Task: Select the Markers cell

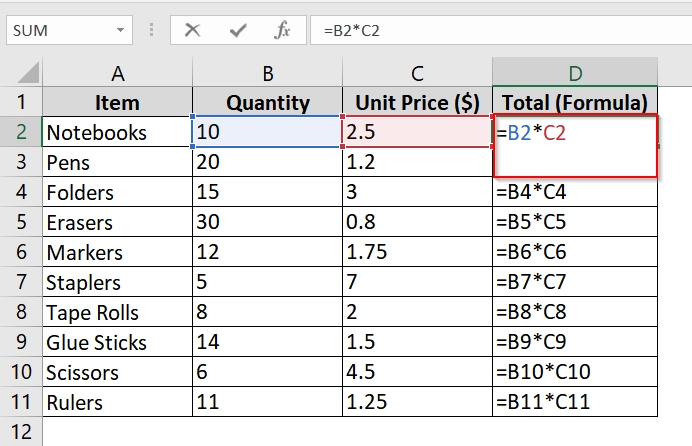Action: point(117,252)
